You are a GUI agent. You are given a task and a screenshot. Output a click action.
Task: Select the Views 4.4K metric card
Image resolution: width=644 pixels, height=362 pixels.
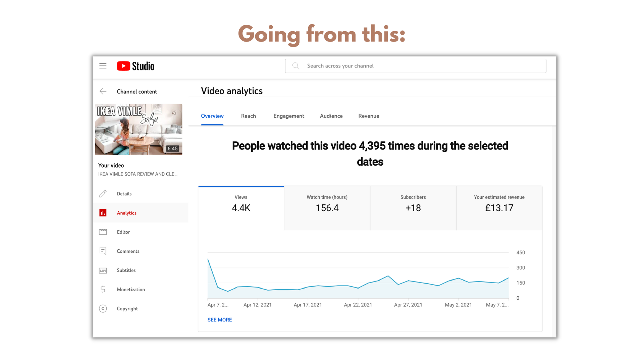click(241, 208)
